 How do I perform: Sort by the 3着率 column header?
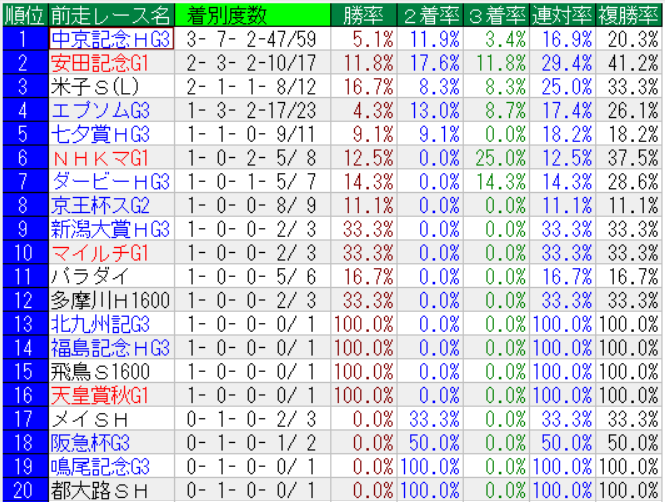pyautogui.click(x=496, y=15)
